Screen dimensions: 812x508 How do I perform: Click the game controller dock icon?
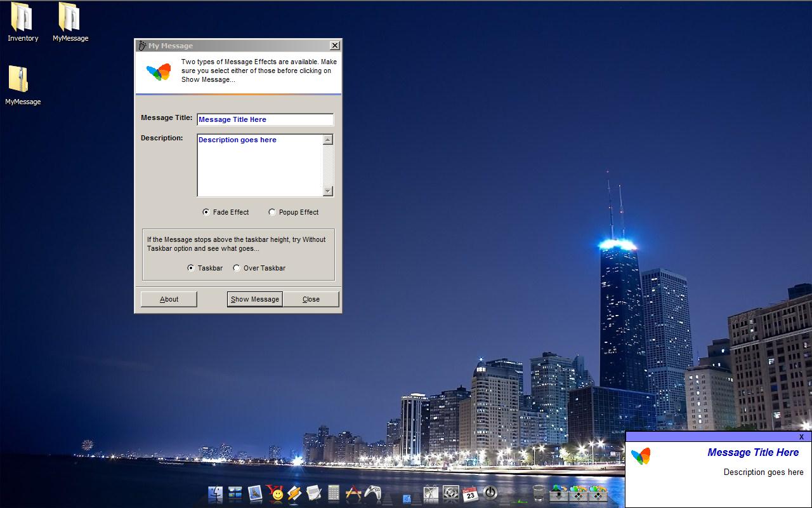(x=372, y=493)
